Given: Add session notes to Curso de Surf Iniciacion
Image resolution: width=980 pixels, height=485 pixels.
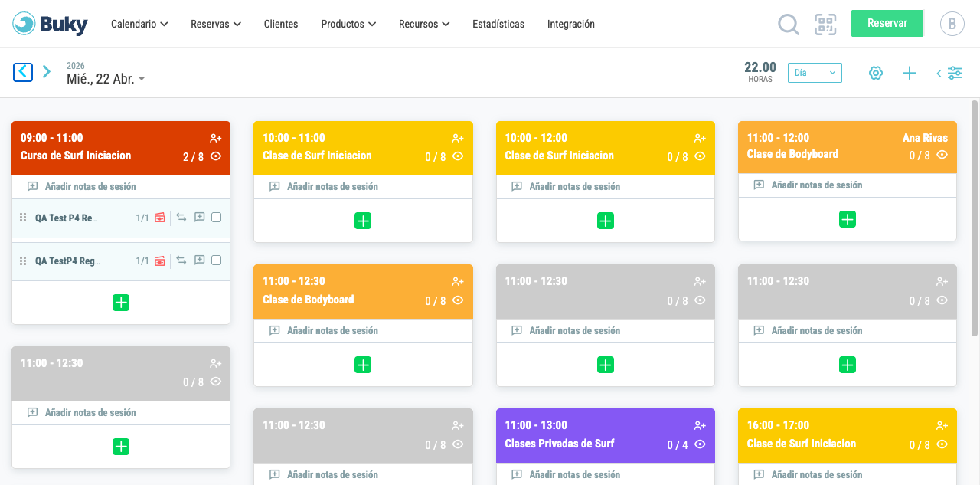Looking at the screenshot, I should point(82,186).
